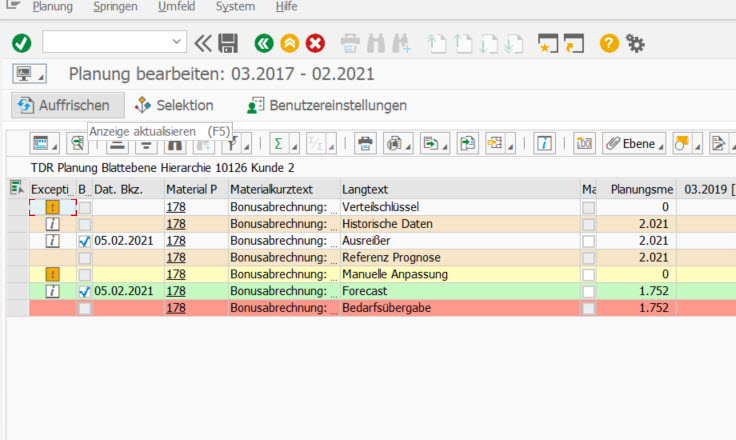Open the Umfeld menu

click(x=176, y=7)
